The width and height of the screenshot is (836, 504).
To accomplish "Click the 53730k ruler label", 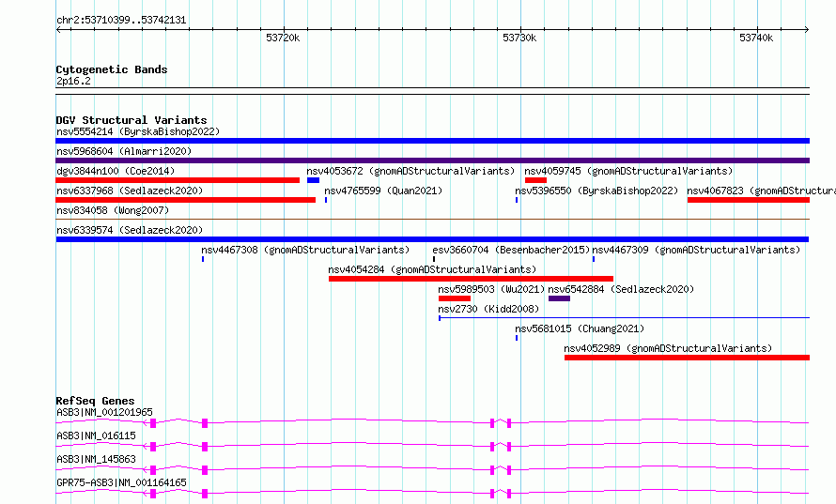I will tap(519, 38).
